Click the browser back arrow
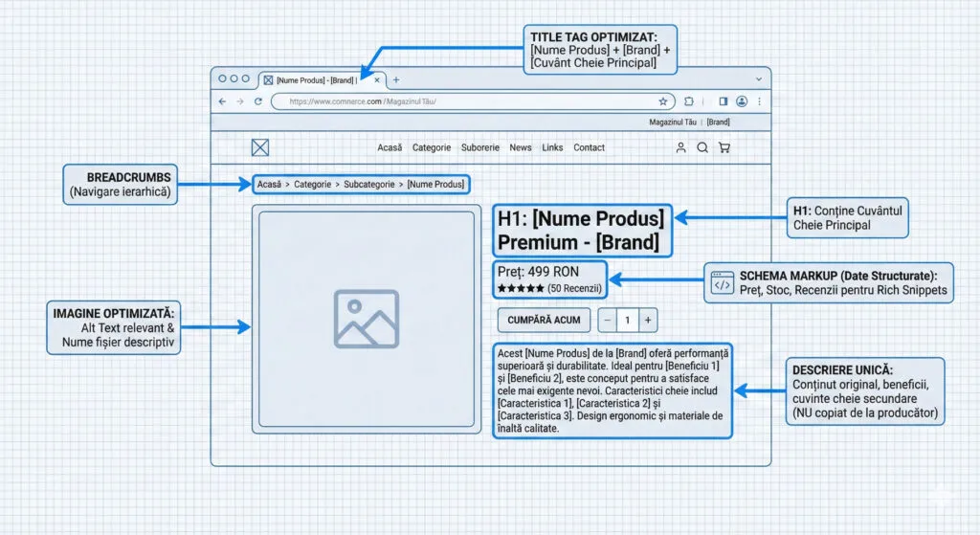Viewport: 980px width, 535px height. point(222,100)
